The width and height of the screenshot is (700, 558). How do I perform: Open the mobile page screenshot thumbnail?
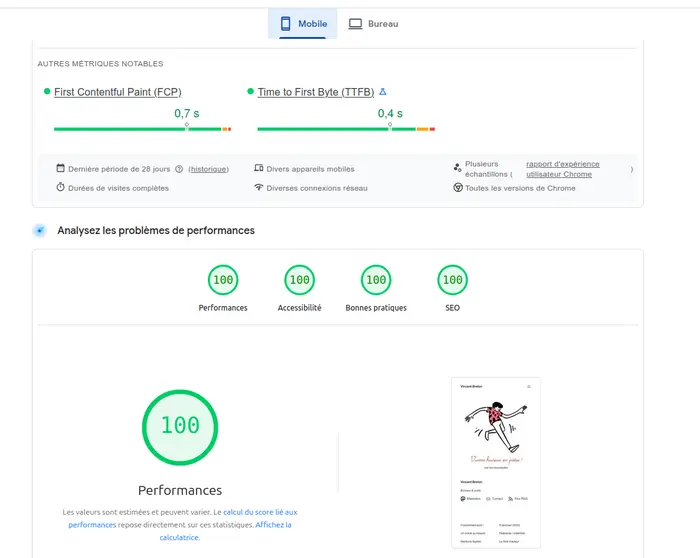(x=496, y=462)
